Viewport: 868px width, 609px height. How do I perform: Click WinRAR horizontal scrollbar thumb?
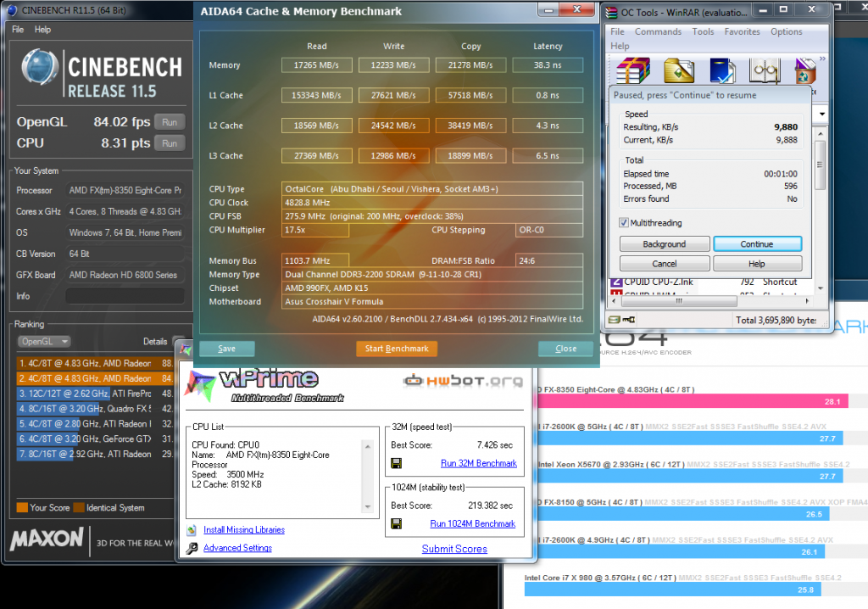coord(679,301)
